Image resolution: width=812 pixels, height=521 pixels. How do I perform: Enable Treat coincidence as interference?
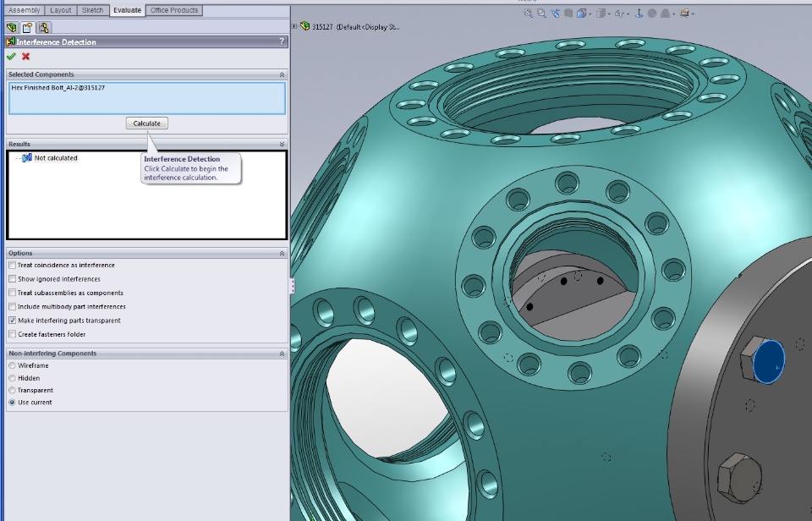point(13,266)
